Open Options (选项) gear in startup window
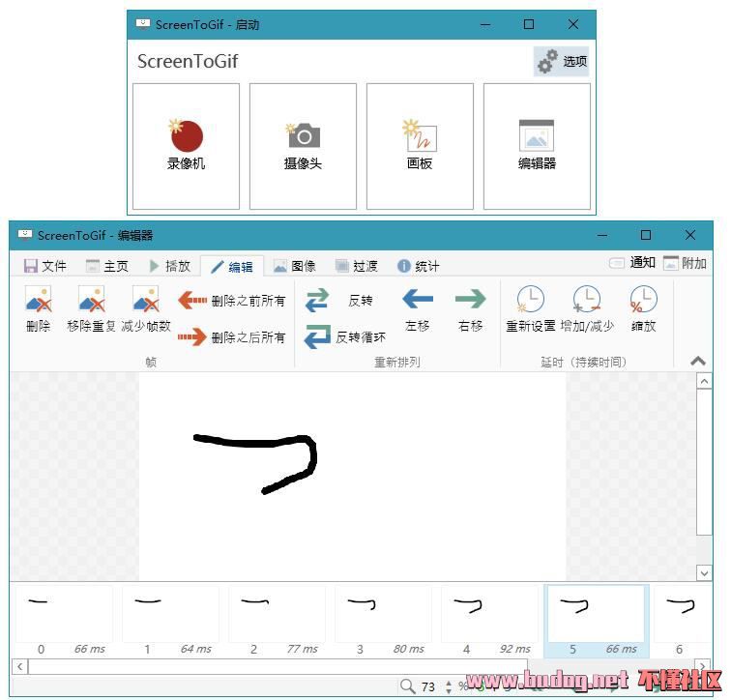Screen dimensions: 731x700 click(x=561, y=61)
